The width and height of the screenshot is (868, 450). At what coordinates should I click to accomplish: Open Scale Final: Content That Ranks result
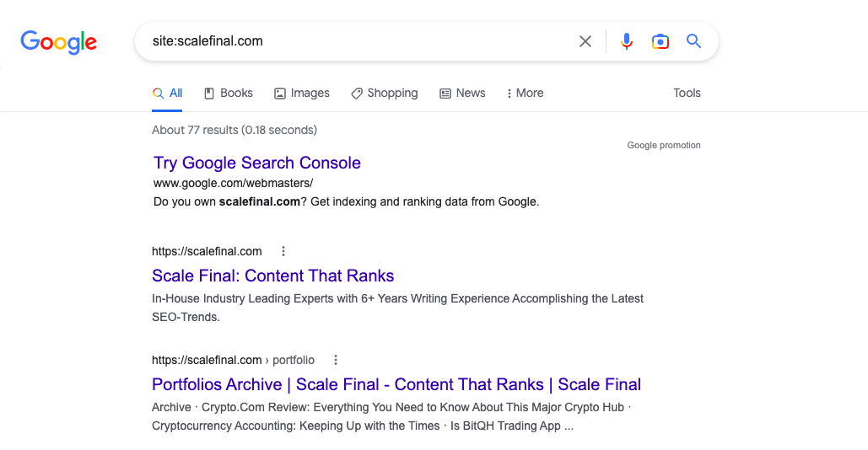pyautogui.click(x=272, y=276)
